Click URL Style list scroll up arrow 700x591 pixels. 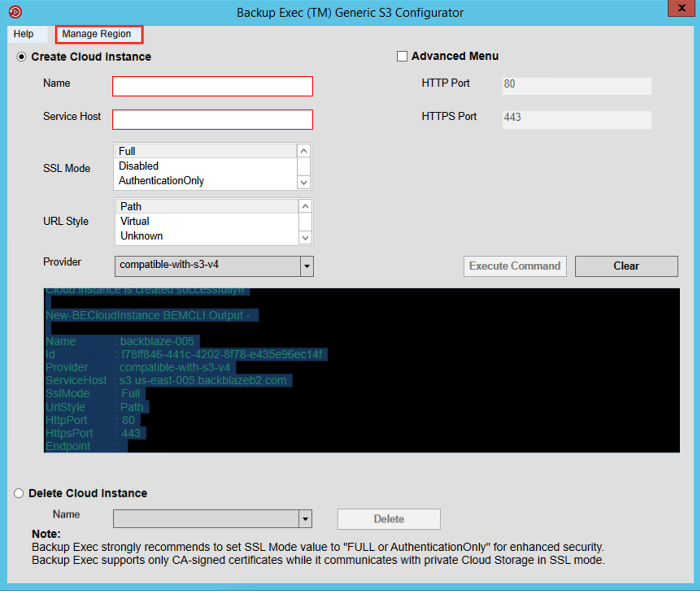(305, 206)
